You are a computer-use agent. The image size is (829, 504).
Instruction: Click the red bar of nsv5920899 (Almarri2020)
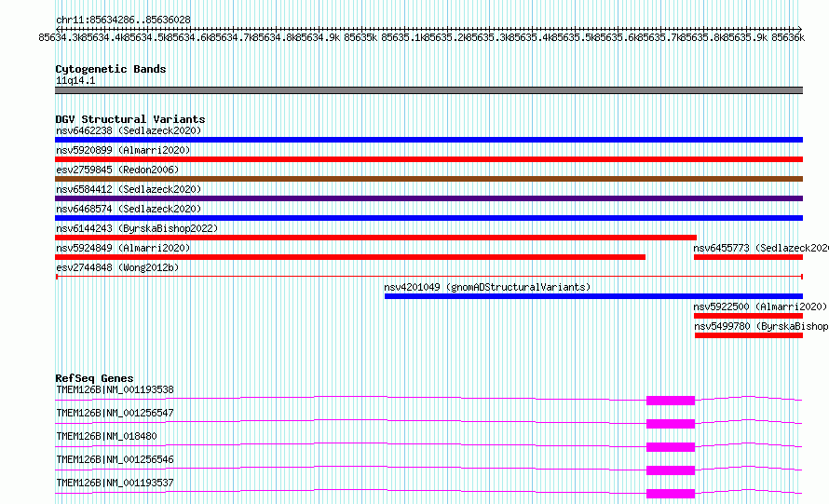click(428, 159)
